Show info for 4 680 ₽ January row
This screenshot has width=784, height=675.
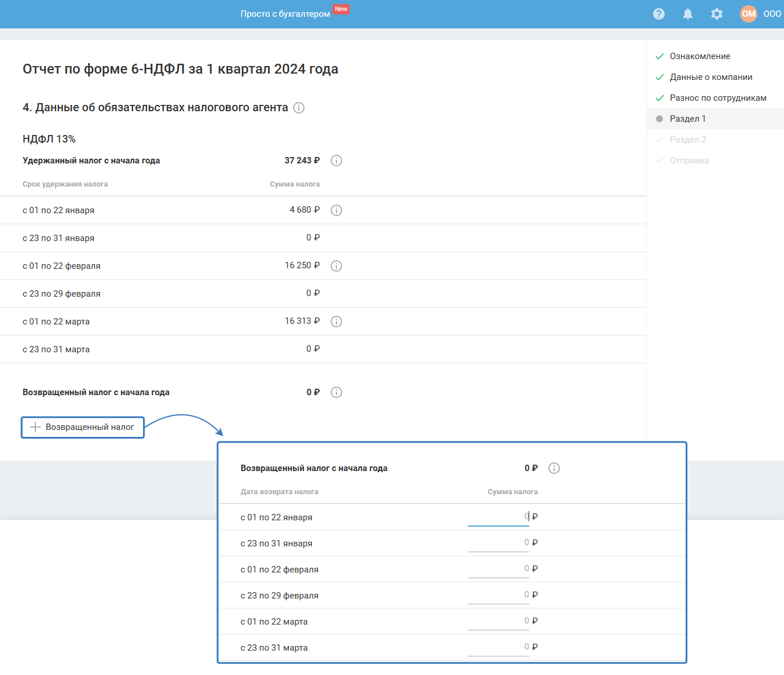(x=336, y=210)
